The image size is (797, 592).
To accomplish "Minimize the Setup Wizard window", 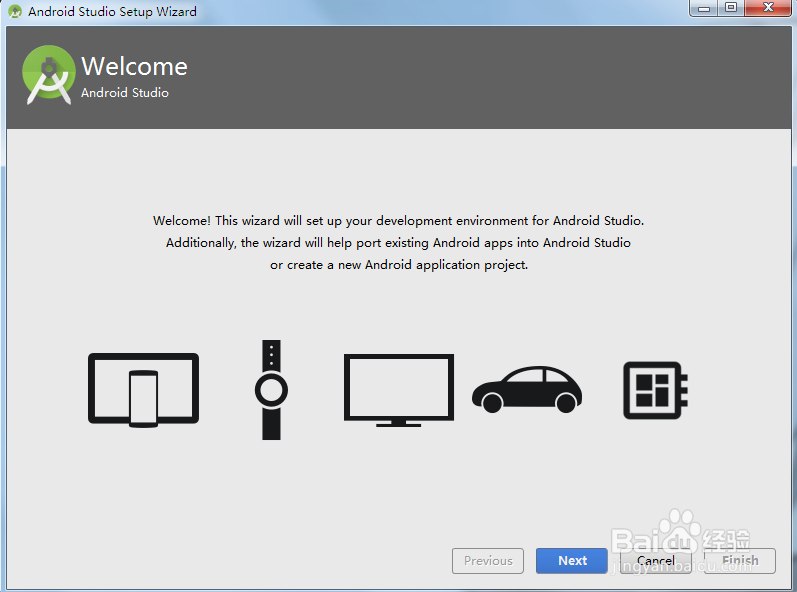I will point(705,8).
